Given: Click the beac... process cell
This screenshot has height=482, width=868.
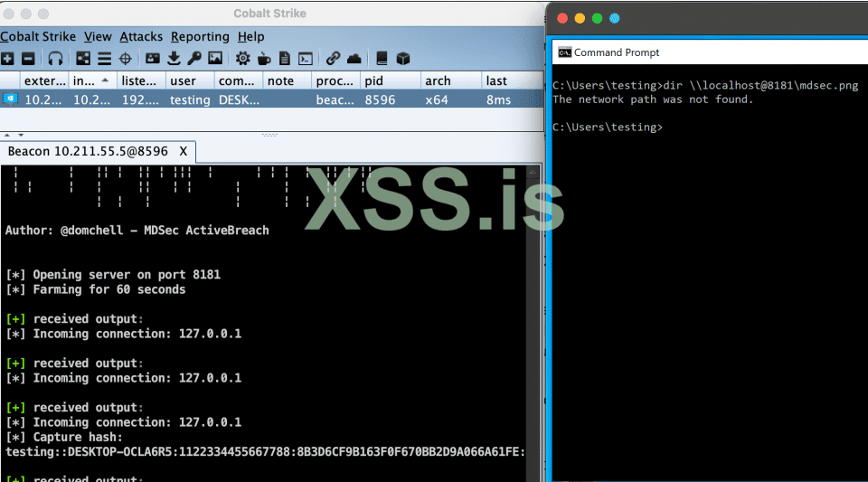Looking at the screenshot, I should coord(335,100).
